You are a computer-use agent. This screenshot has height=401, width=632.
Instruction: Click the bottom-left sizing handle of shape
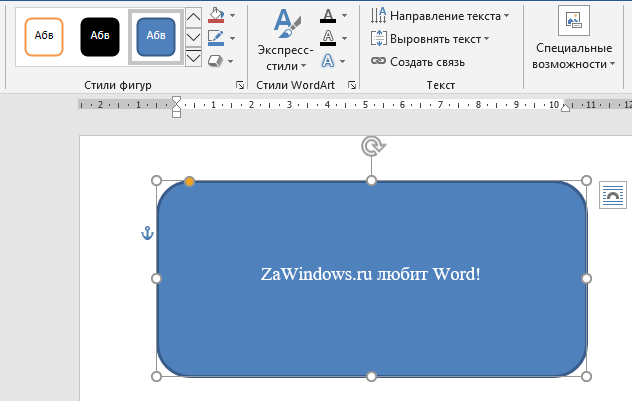[x=156, y=376]
